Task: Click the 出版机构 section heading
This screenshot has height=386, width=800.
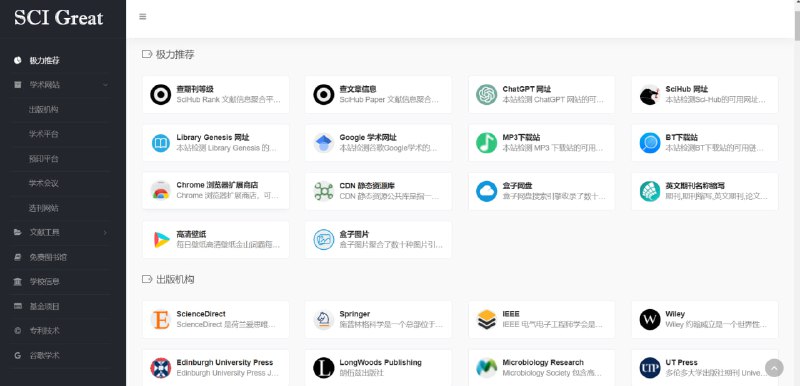Action: click(x=175, y=279)
